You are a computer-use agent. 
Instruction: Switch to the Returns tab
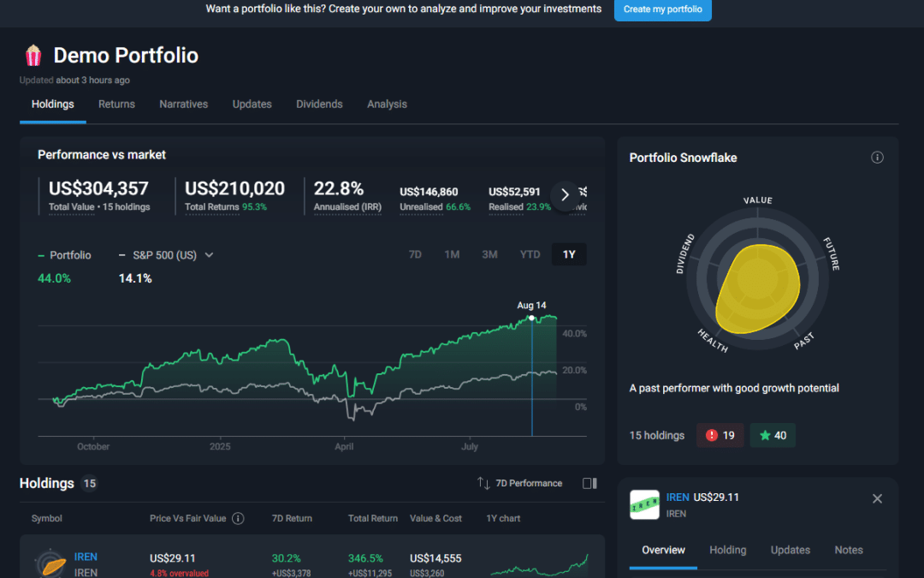116,104
